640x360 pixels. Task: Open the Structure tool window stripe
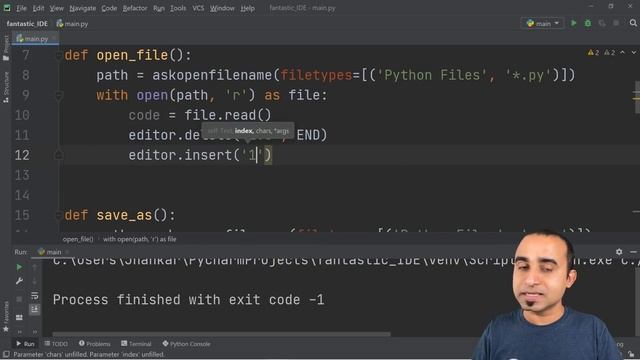click(6, 87)
